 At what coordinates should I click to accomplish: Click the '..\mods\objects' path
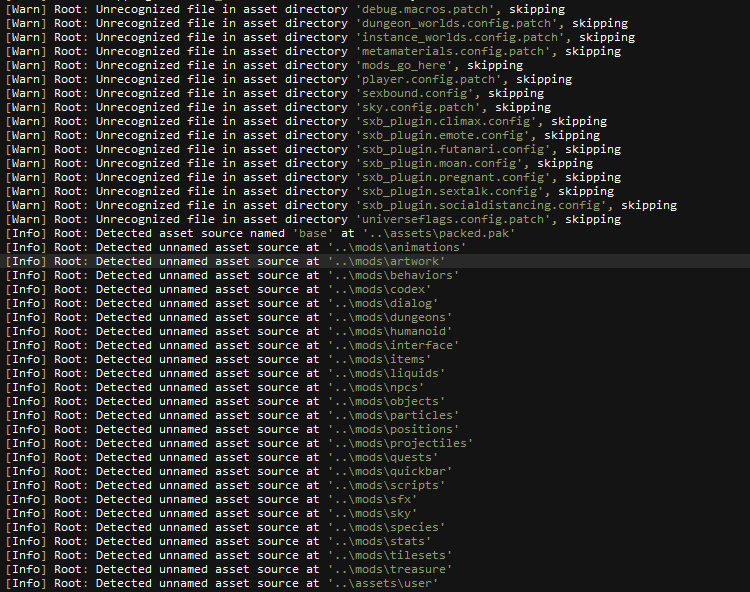pyautogui.click(x=386, y=401)
